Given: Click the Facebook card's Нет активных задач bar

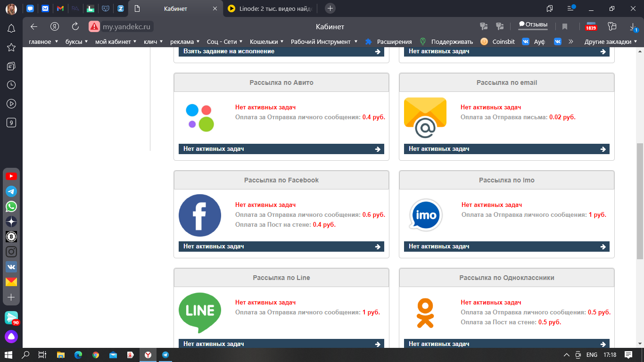Looking at the screenshot, I should tap(281, 247).
